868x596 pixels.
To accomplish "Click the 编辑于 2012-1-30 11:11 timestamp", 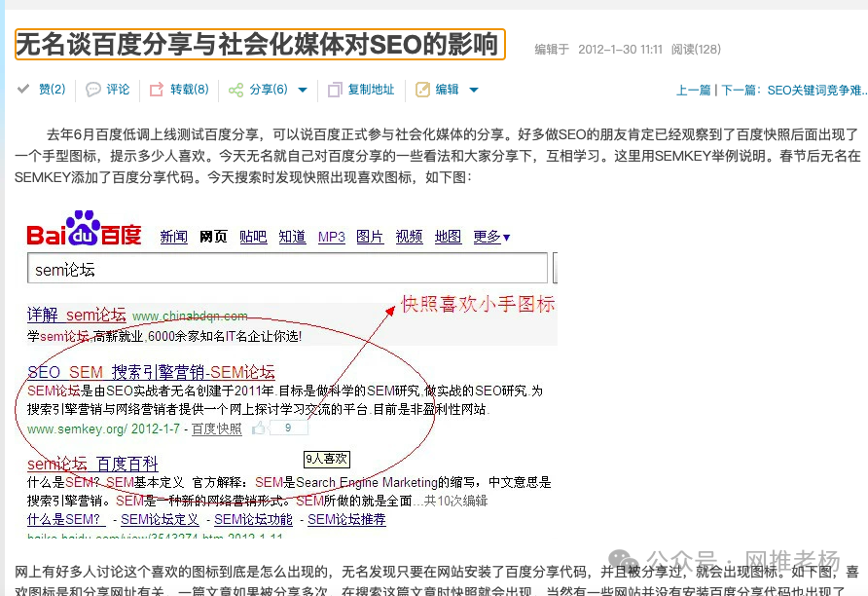I will (598, 50).
